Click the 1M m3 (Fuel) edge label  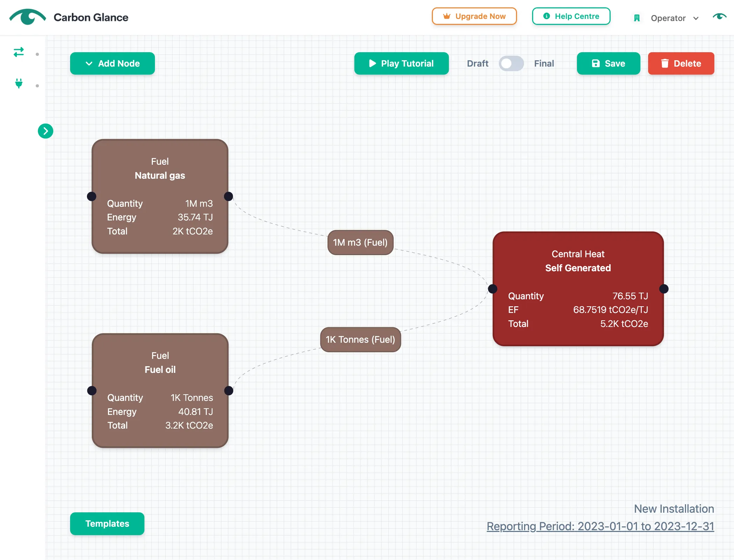[x=360, y=243]
